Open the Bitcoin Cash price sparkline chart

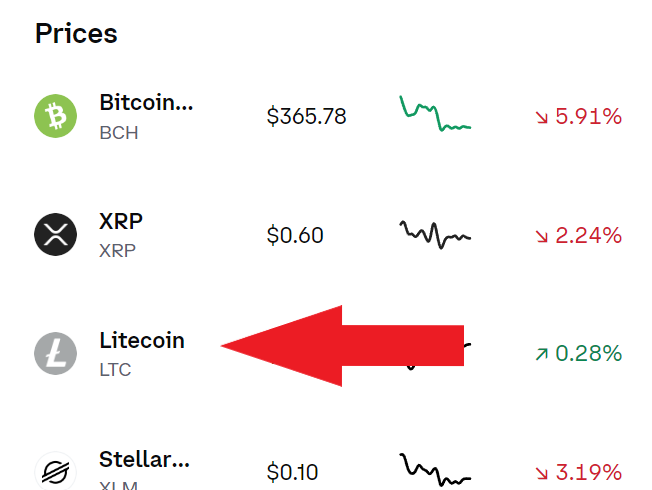435,116
